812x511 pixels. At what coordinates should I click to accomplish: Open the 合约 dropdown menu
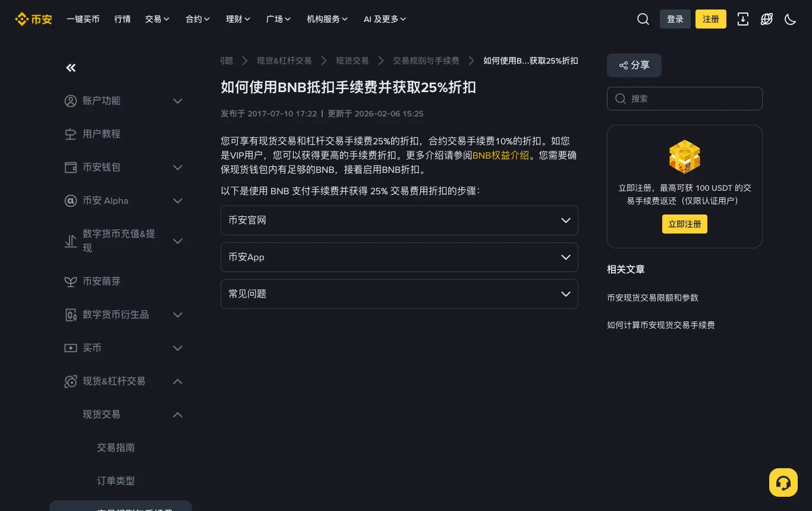[x=198, y=19]
